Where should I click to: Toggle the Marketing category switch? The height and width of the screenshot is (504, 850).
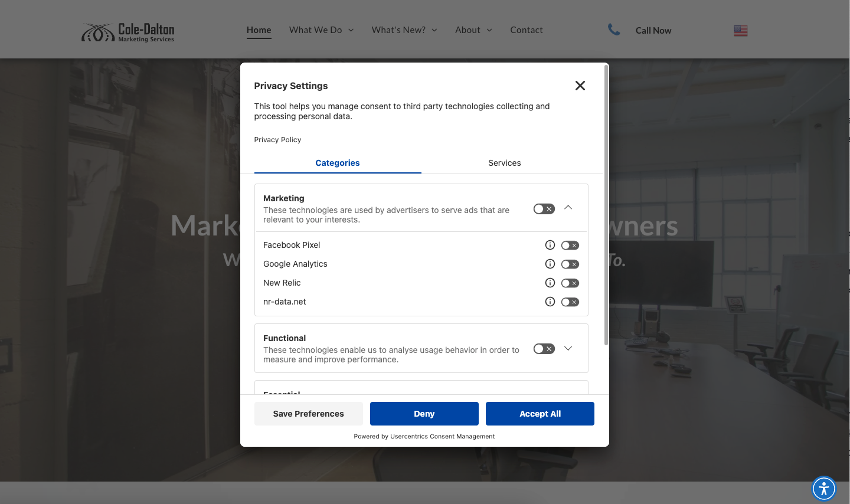point(544,209)
